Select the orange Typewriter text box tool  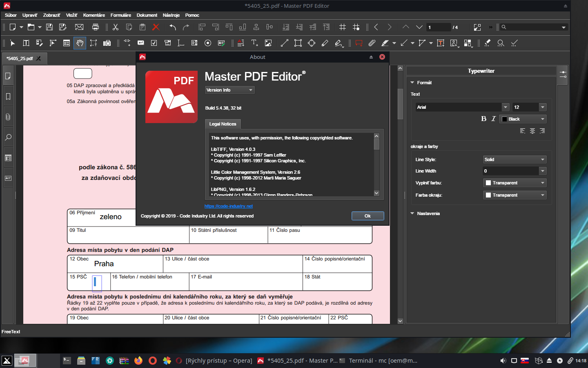pyautogui.click(x=441, y=43)
